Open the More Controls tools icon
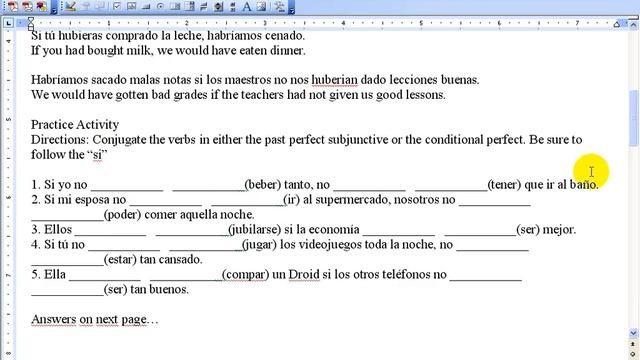Image resolution: width=640 pixels, height=360 pixels. click(x=280, y=6)
